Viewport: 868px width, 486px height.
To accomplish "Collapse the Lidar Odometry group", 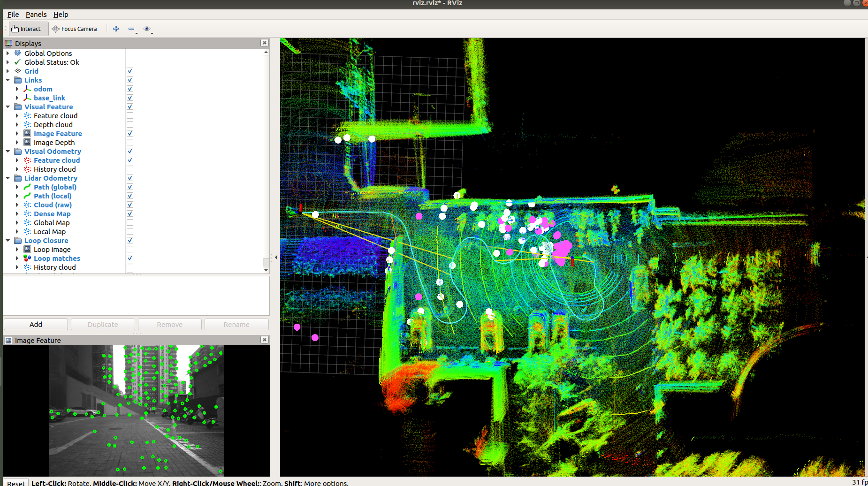I will pyautogui.click(x=8, y=178).
